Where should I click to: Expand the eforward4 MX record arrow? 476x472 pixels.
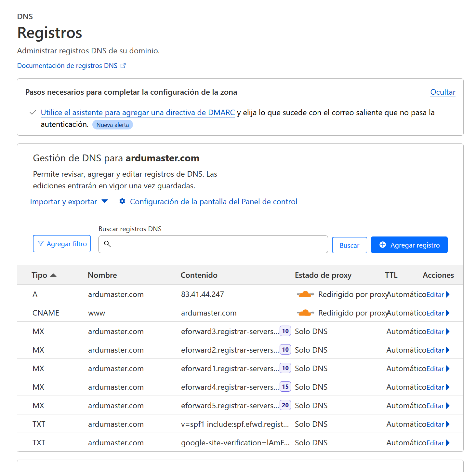(x=448, y=387)
